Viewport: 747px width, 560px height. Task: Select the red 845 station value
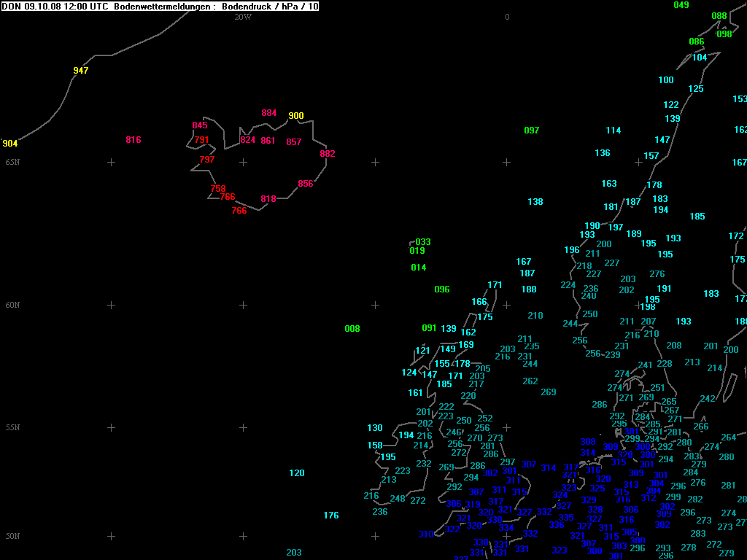pos(200,125)
